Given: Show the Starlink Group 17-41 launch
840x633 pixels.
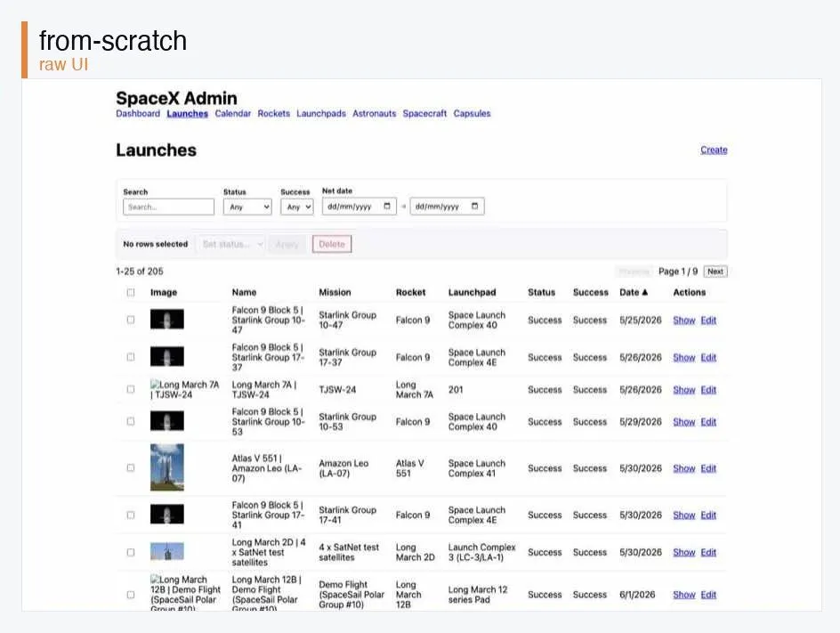Looking at the screenshot, I should [684, 515].
